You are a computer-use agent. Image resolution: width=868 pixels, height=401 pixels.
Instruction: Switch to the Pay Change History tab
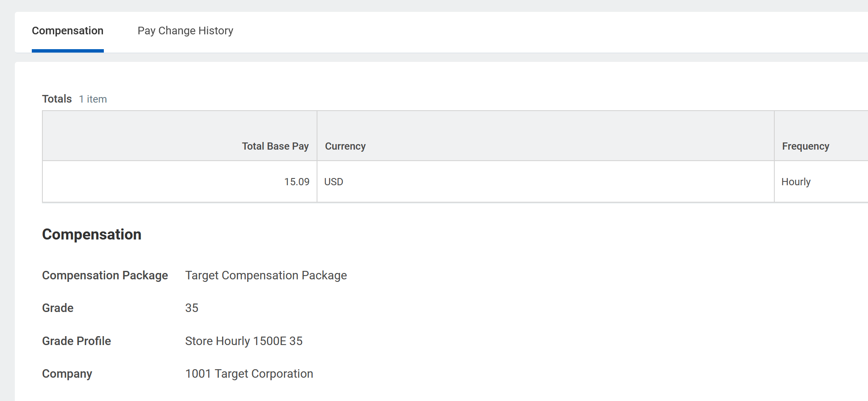tap(185, 31)
